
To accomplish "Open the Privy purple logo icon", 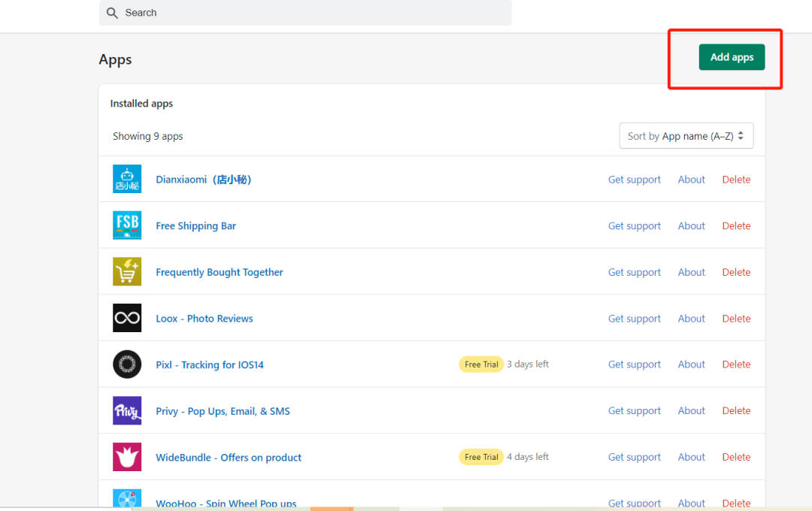I will (127, 410).
